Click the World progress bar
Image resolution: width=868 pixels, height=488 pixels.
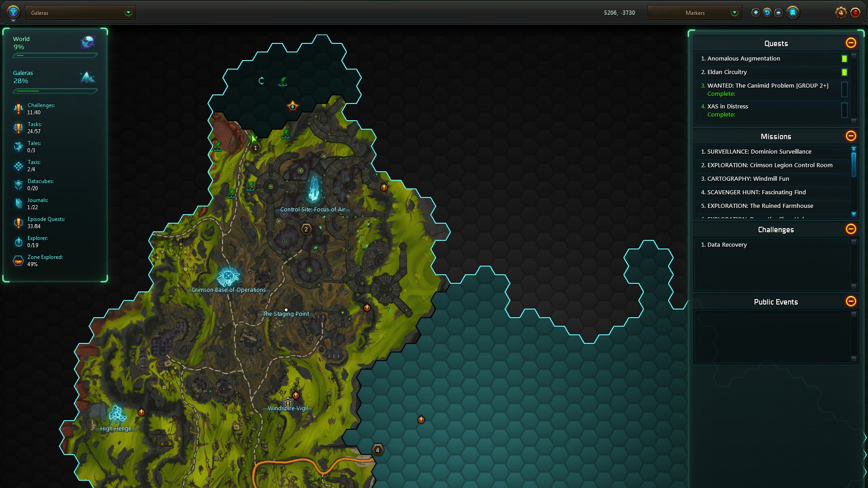(55, 56)
